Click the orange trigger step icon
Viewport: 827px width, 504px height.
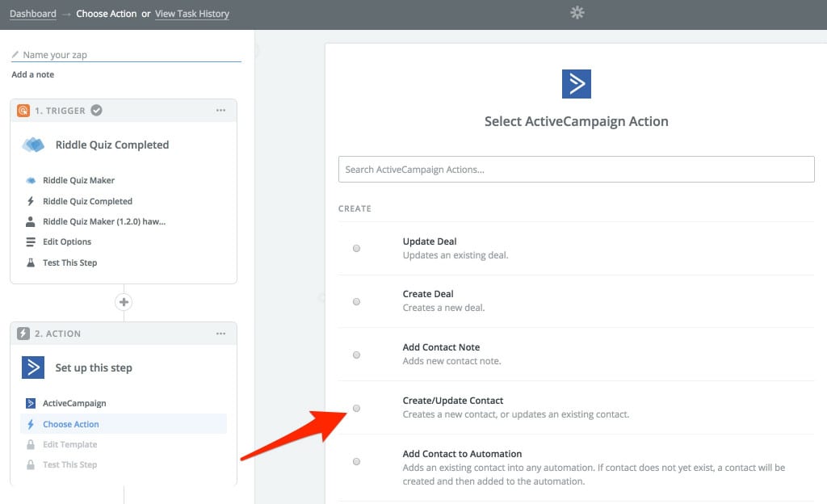23,110
